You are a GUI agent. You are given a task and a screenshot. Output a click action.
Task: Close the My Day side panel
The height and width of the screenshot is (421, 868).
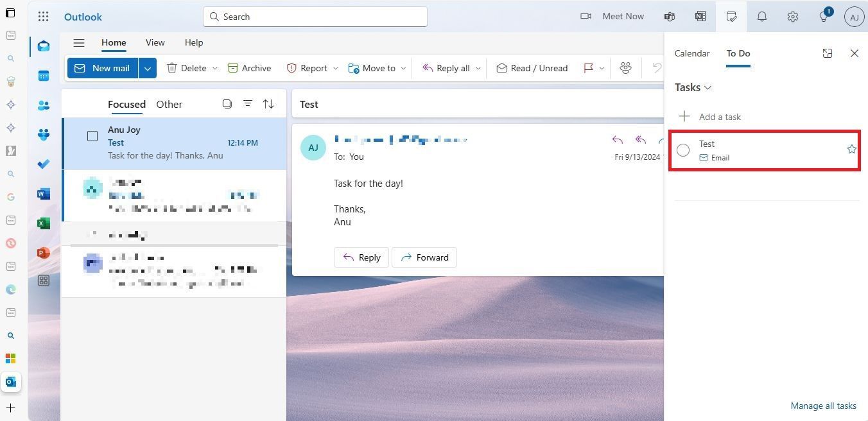click(855, 53)
